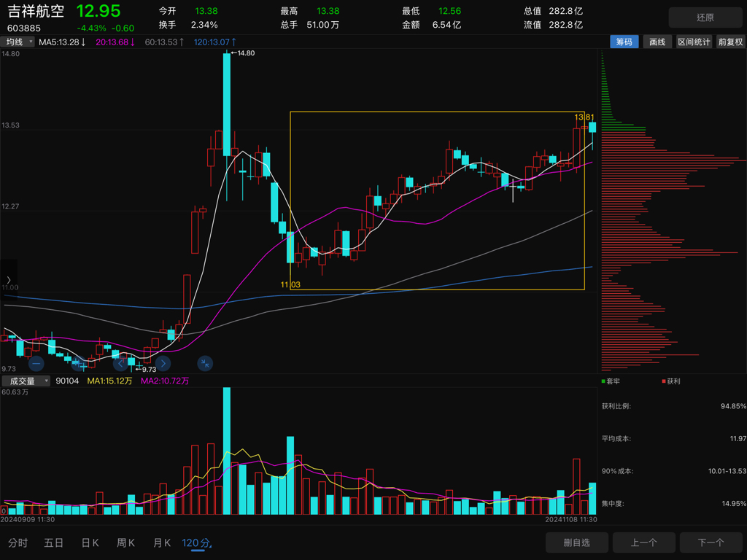
Task: Click the volume value 90104
Action: click(x=67, y=381)
